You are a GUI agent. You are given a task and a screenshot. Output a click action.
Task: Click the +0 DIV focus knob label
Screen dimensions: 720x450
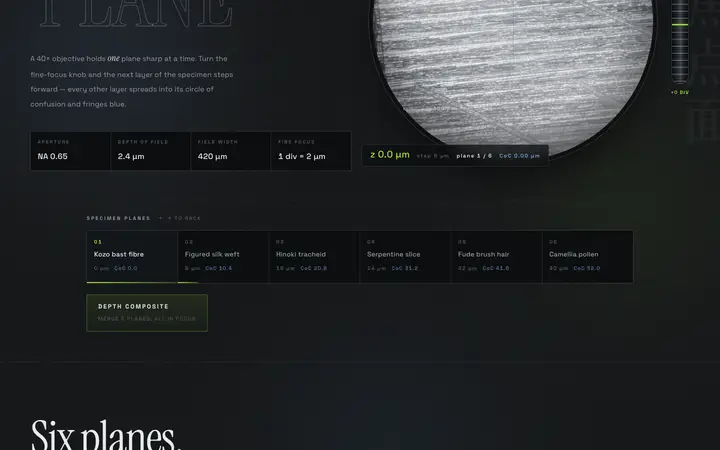tap(680, 92)
